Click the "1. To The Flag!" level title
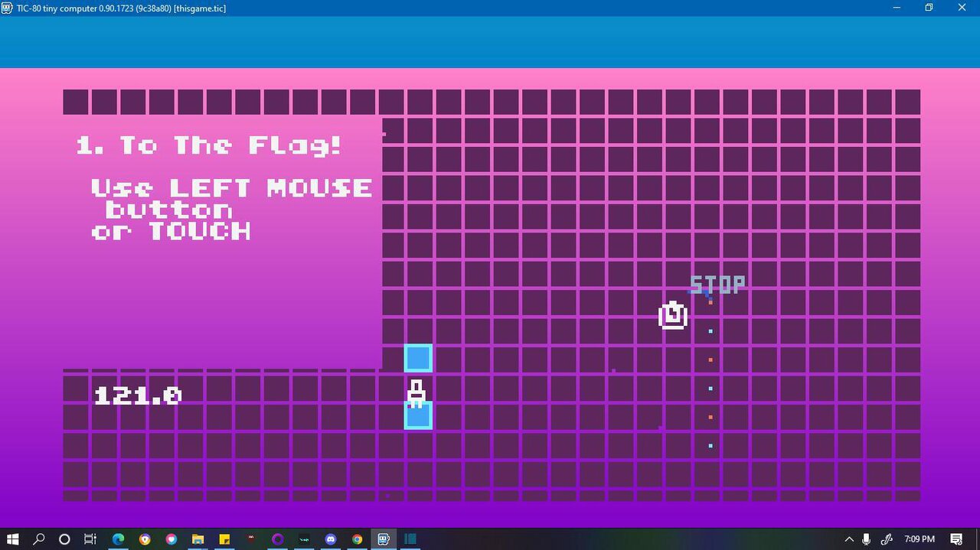The height and width of the screenshot is (550, 980). 209,145
